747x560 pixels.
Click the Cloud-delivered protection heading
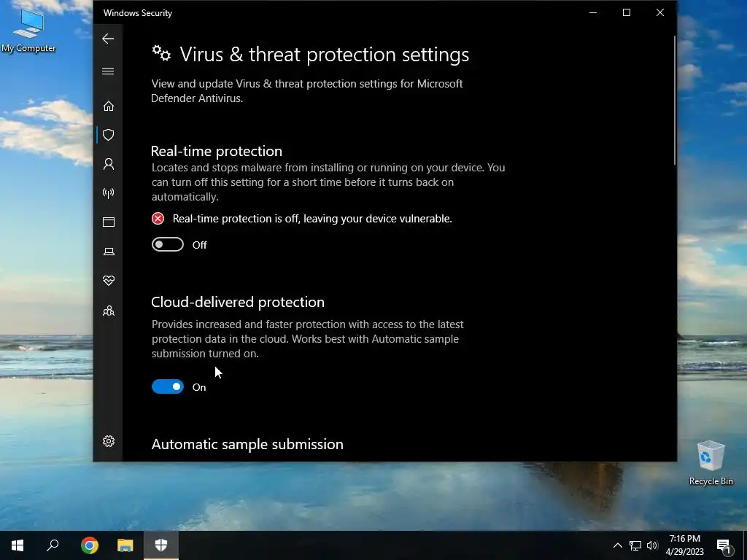(238, 302)
